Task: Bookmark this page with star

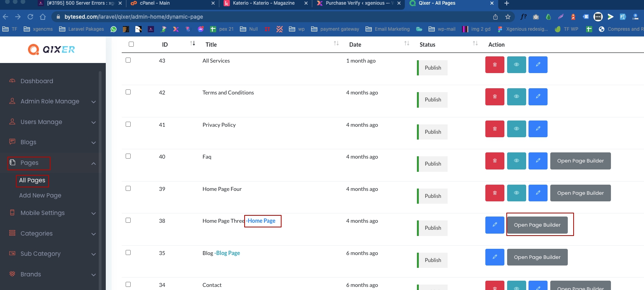Action: [x=507, y=17]
